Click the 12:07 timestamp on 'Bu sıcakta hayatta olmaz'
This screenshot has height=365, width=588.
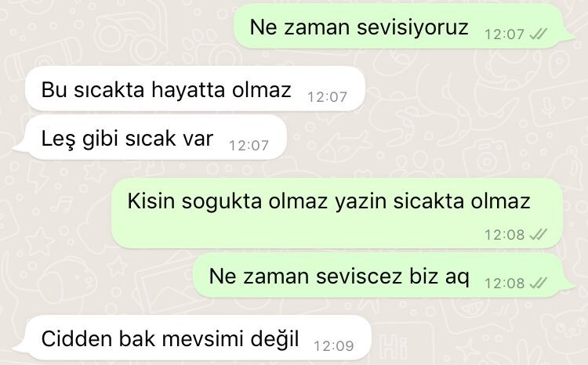328,97
